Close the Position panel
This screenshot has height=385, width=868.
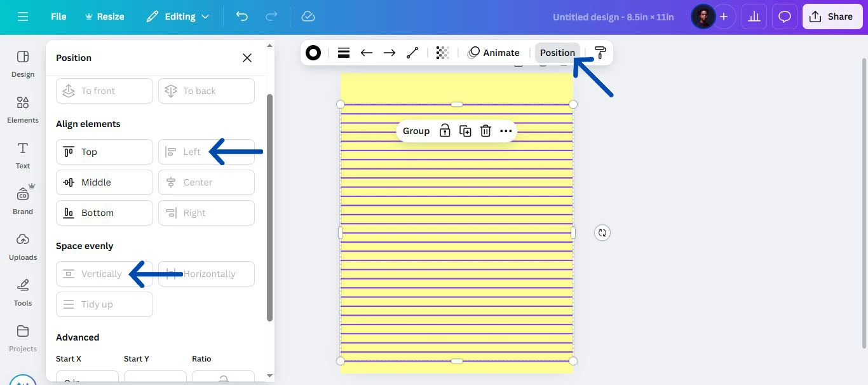pyautogui.click(x=247, y=58)
